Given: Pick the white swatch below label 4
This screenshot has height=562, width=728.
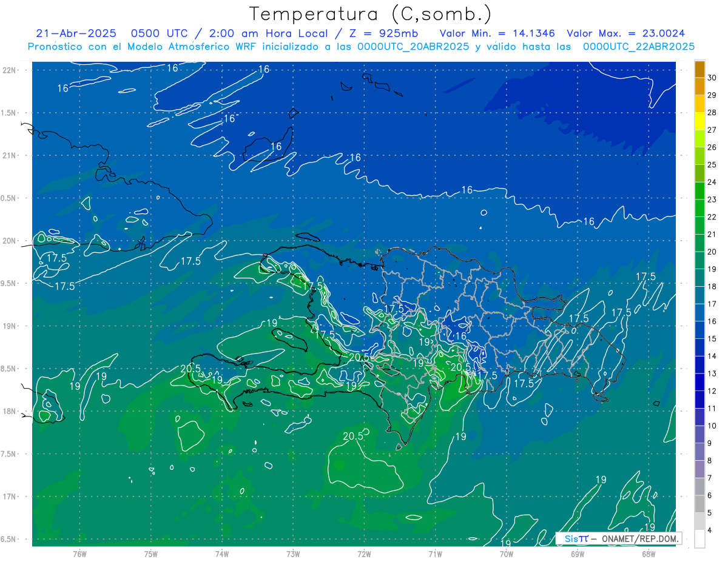Looking at the screenshot, I should 700,539.
